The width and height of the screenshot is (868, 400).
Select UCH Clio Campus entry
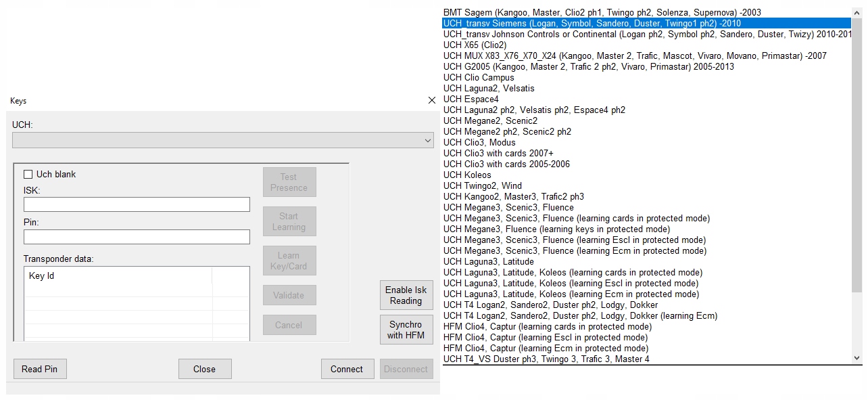(647, 77)
